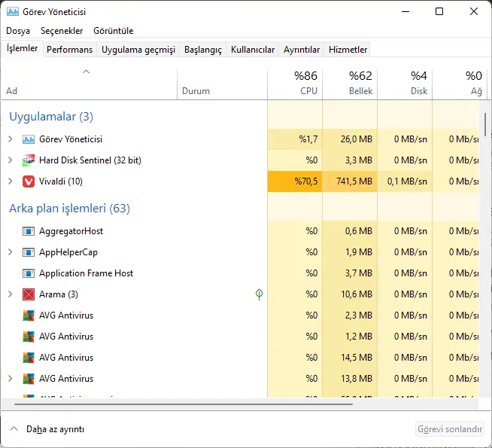Screen dimensions: 492x448
Task: Switch to the Başlangıç tab
Action: 203,50
